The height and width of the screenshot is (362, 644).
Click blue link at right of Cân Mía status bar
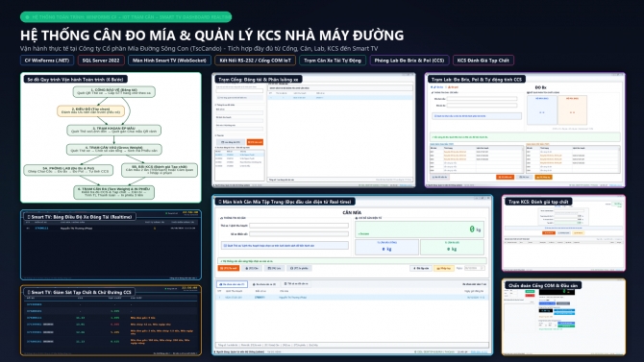tap(479, 351)
